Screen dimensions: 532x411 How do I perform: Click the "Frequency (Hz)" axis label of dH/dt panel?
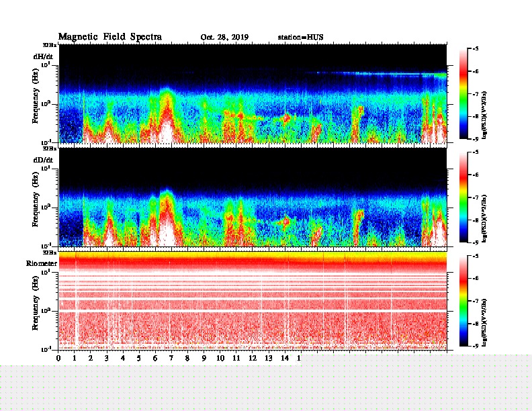click(36, 96)
